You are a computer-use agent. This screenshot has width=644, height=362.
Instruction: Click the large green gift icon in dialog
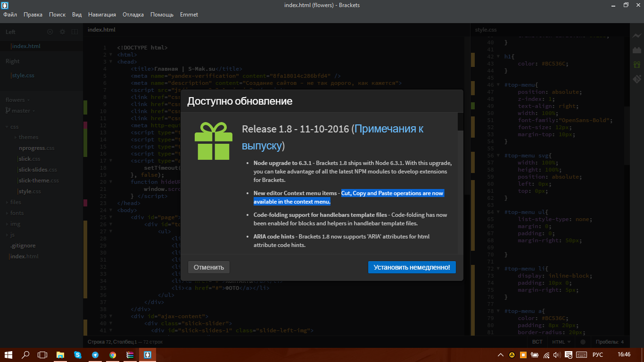coord(214,141)
